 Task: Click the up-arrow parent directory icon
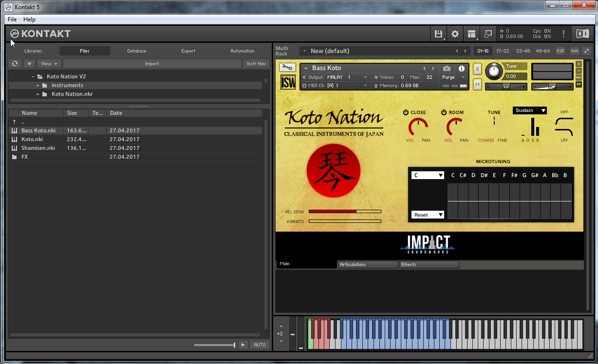(x=15, y=122)
